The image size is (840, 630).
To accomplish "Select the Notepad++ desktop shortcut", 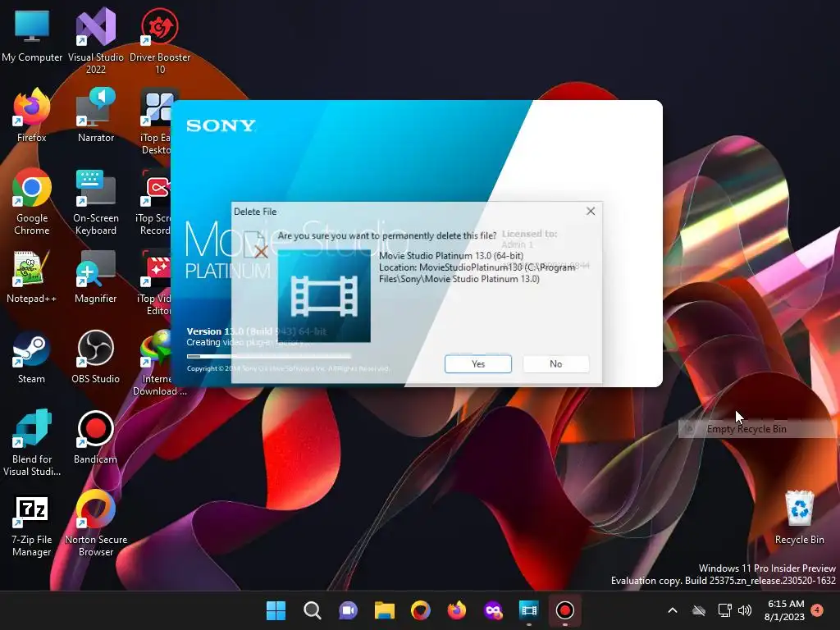I will coord(32,276).
